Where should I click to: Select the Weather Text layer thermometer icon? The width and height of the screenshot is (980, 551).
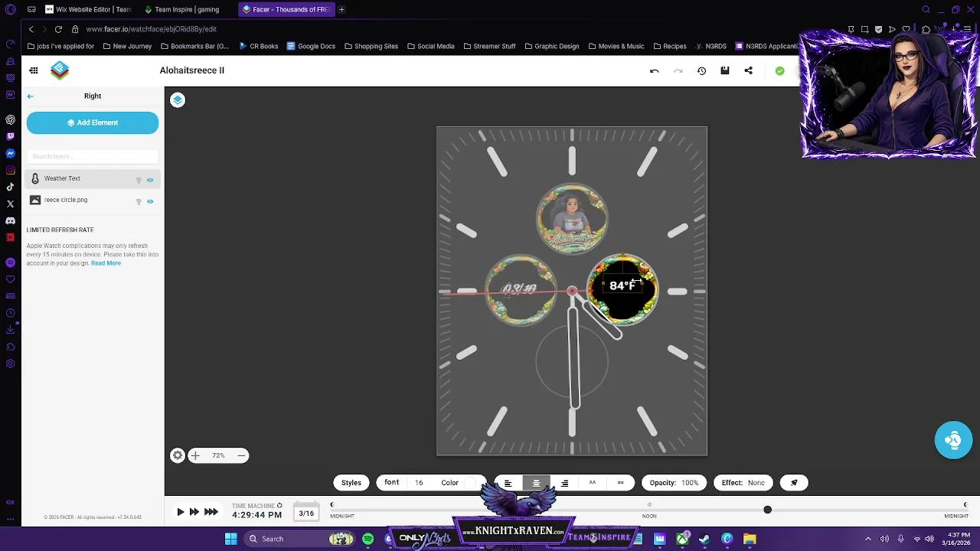pos(35,178)
